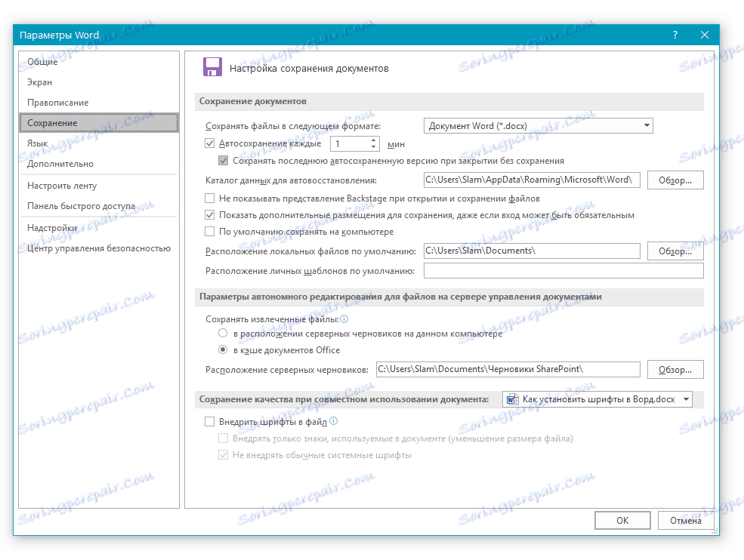
Task: Click Обзор for autorecover catalog path
Action: pyautogui.click(x=675, y=180)
